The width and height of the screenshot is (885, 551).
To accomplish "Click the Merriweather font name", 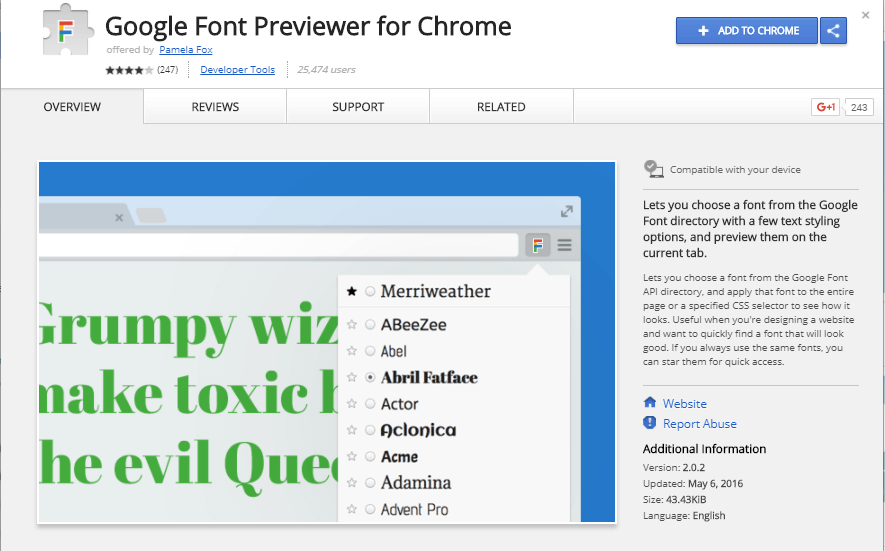I will pyautogui.click(x=436, y=291).
